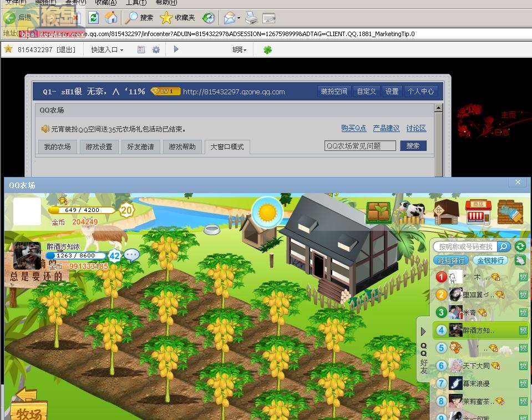The width and height of the screenshot is (532, 420).
Task: Open the cow pasture icon
Action: pos(411,212)
